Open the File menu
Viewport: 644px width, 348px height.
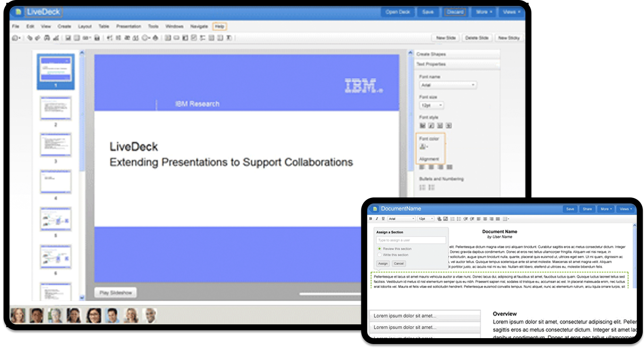(x=16, y=26)
